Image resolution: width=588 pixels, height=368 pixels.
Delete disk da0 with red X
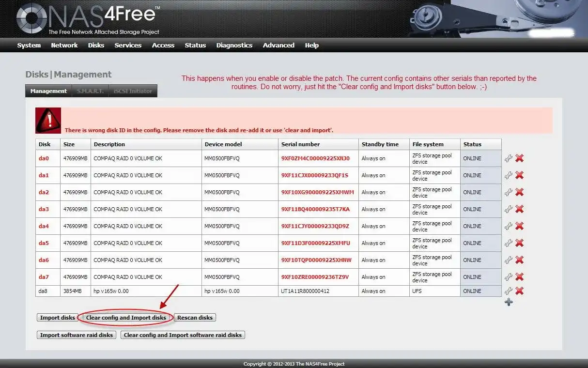click(x=519, y=158)
